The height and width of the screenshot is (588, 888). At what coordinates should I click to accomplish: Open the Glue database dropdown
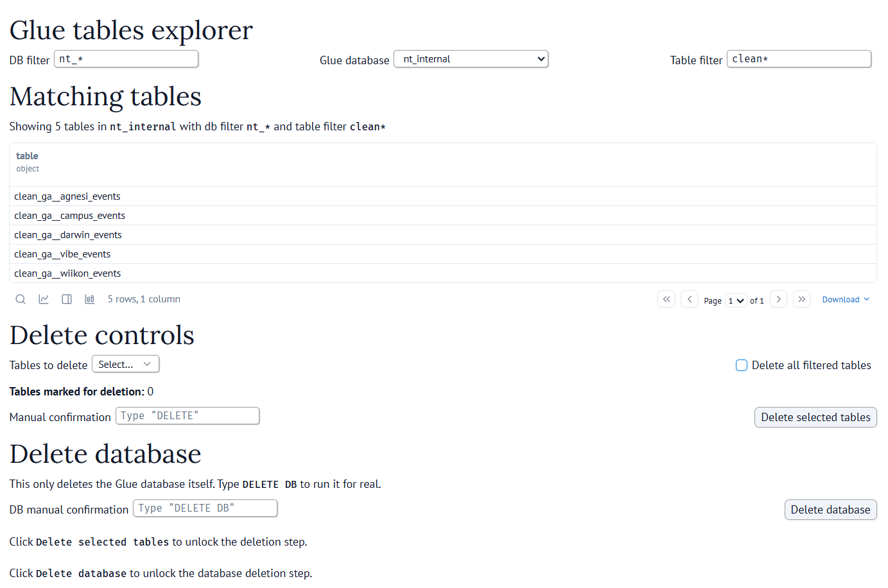pyautogui.click(x=471, y=58)
